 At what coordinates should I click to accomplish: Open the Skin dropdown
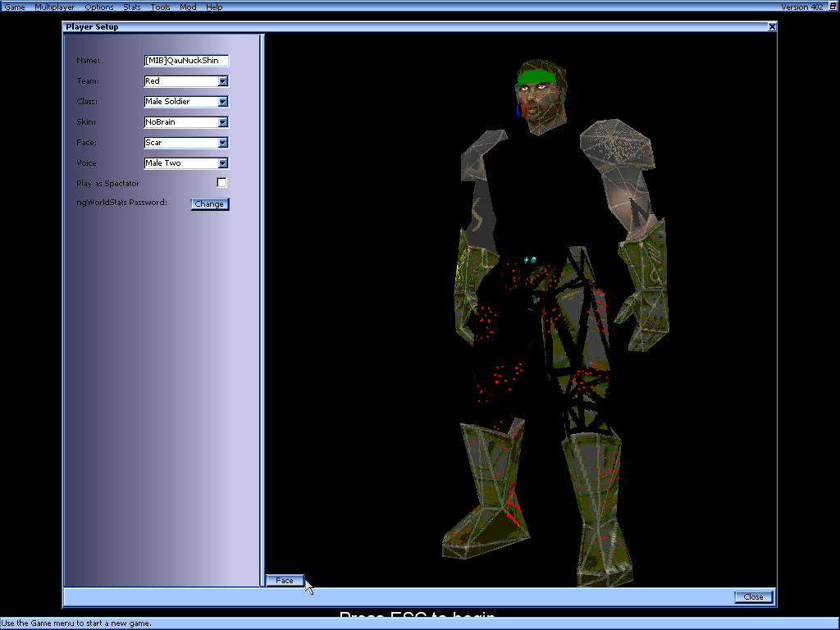pyautogui.click(x=223, y=121)
